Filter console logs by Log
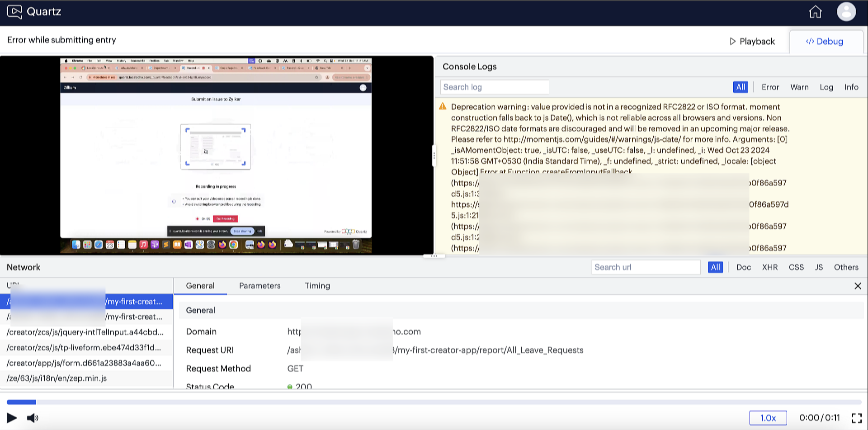 coord(826,87)
